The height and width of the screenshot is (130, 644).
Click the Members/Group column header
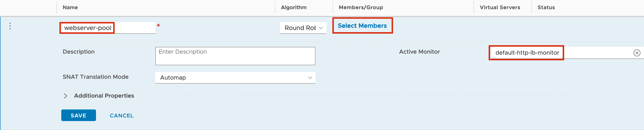pyautogui.click(x=361, y=7)
